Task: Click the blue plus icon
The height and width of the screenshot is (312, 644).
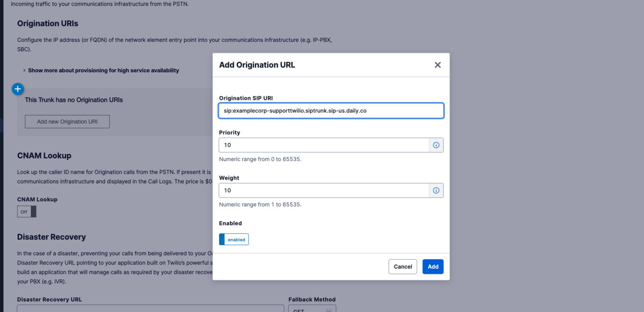Action: 17,89
